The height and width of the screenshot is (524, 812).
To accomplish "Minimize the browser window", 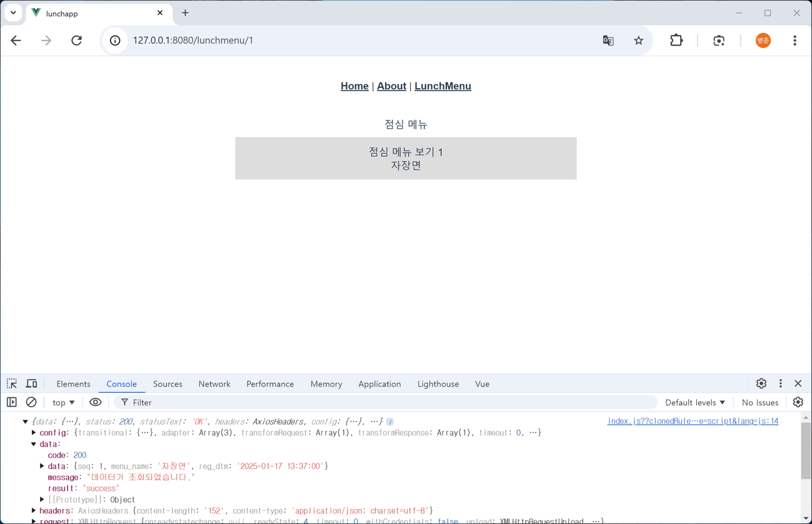I will coord(739,12).
